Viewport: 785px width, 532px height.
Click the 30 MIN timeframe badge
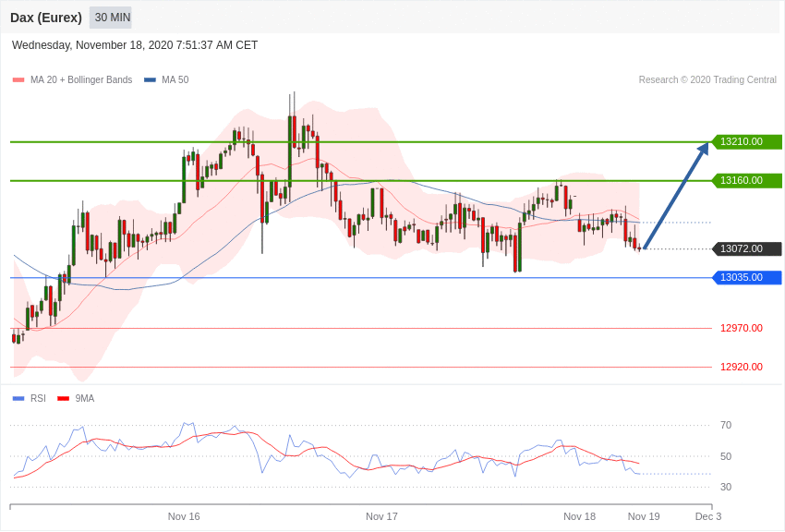(x=111, y=18)
